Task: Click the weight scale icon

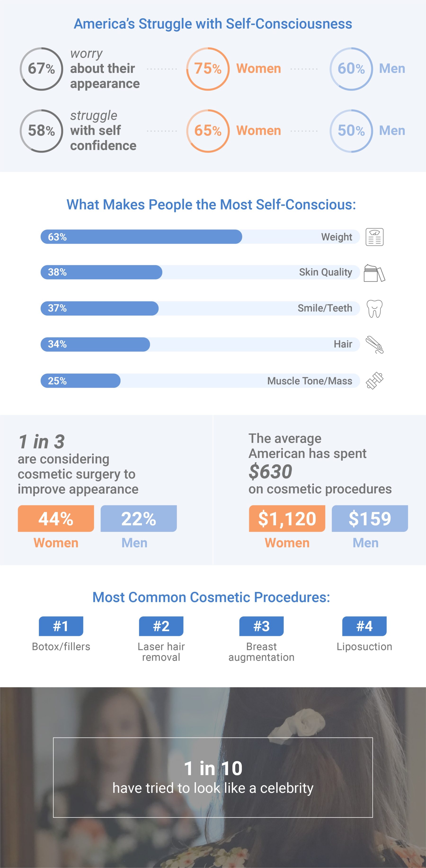Action: coord(374,237)
